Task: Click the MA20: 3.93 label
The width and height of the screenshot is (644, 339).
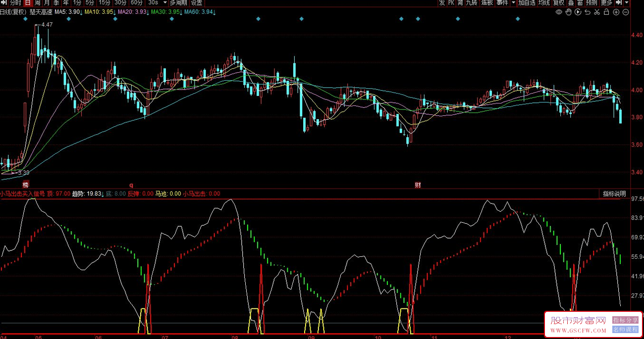Action: point(133,11)
